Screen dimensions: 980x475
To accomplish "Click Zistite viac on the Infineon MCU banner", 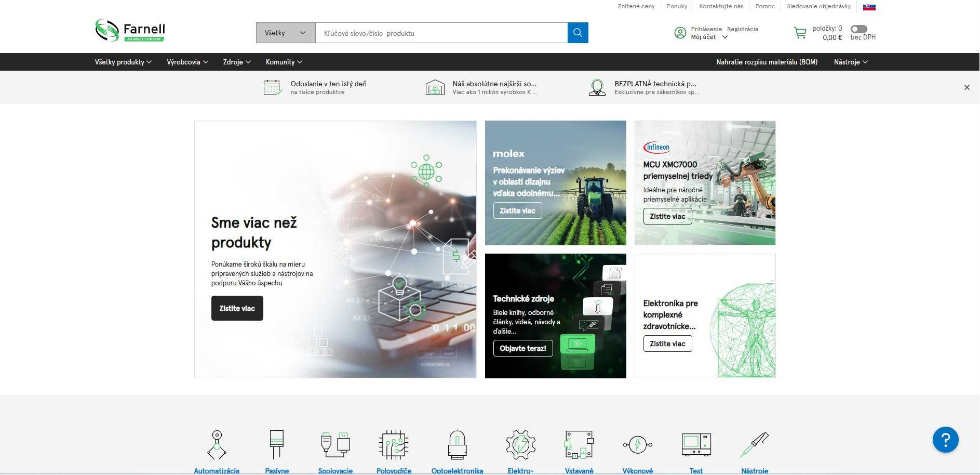I will click(x=668, y=216).
